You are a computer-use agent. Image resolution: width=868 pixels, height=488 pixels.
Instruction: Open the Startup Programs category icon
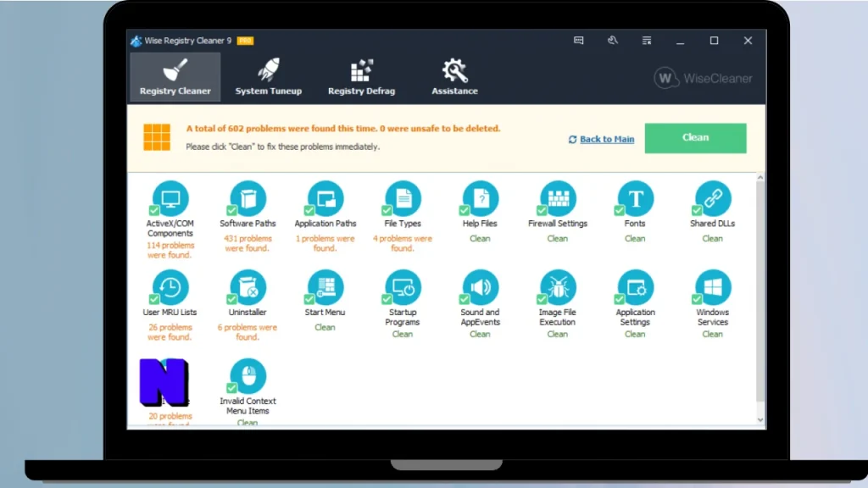[403, 287]
